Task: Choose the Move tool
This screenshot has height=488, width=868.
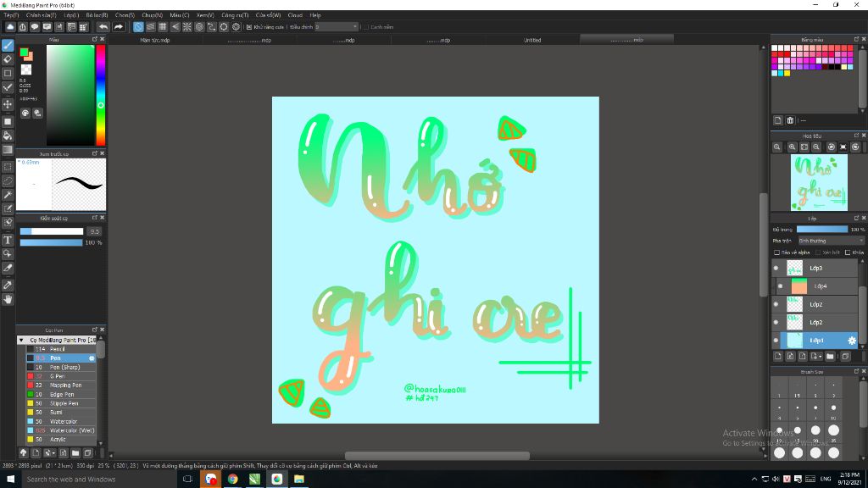Action: [8, 104]
